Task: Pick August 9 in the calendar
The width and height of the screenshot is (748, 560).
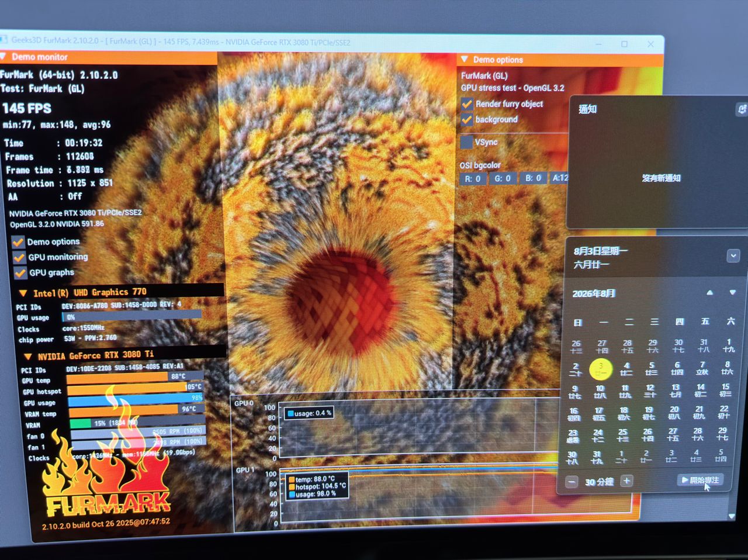Action: tap(575, 392)
